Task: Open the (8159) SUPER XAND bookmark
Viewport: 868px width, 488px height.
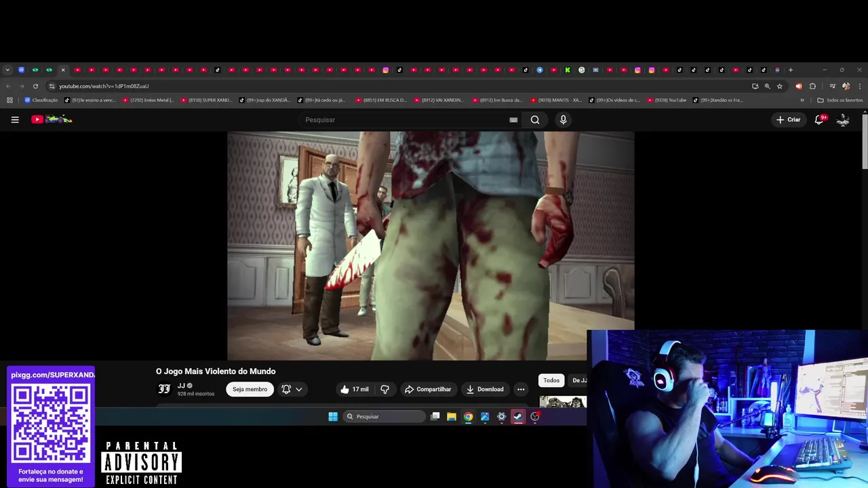Action: (206, 100)
